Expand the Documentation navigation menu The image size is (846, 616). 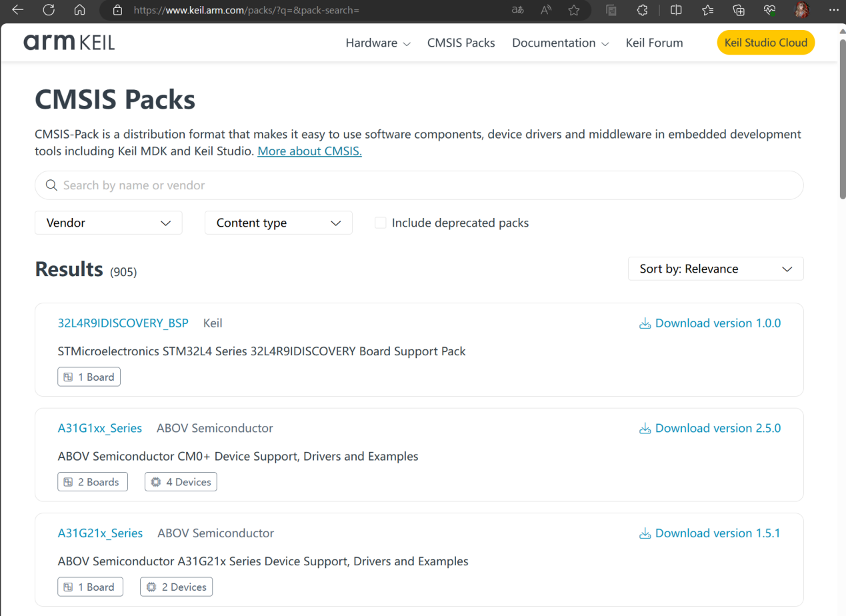coord(561,43)
